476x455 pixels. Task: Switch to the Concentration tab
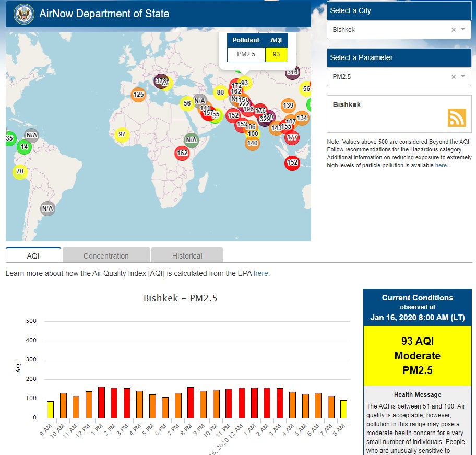pos(106,256)
